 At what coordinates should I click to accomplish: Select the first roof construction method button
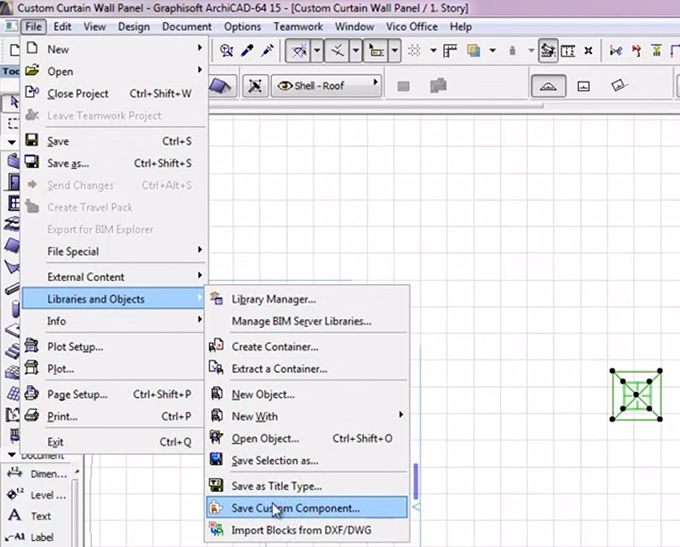(x=548, y=86)
